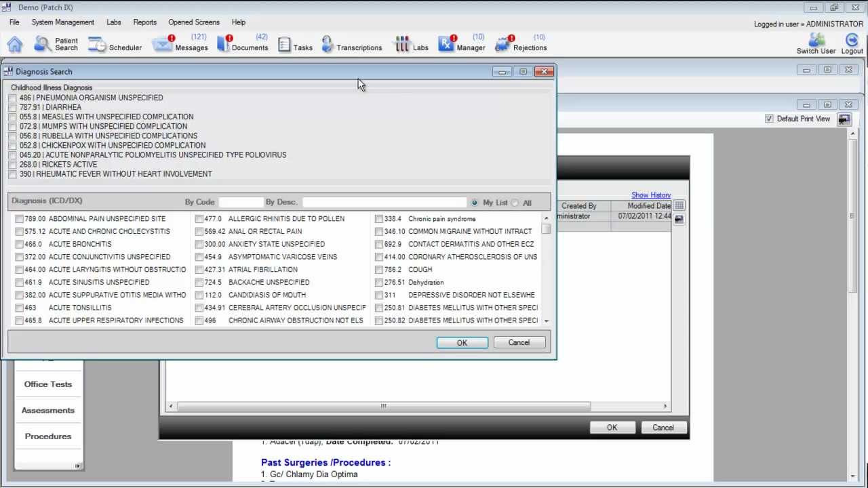Check Mumps With Unspecified Complication
This screenshot has width=868, height=488.
click(x=13, y=127)
